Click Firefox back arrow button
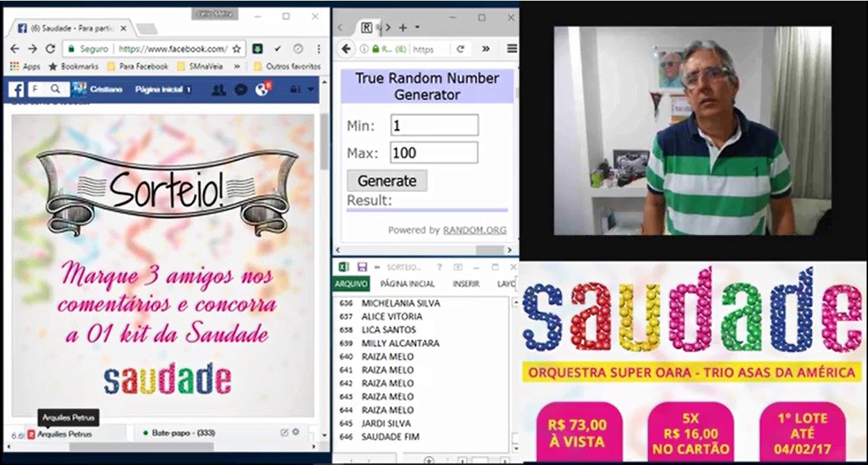Screen dimensions: 868x465 (x=346, y=49)
